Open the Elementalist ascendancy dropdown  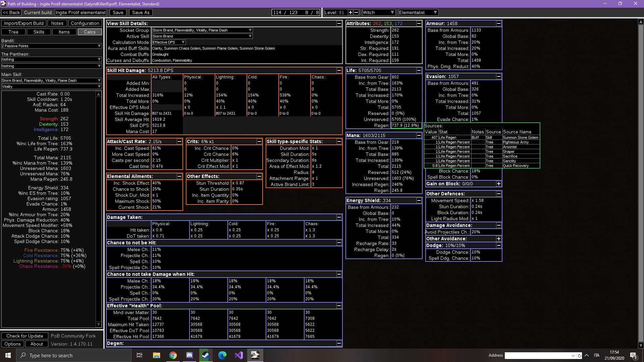[x=418, y=12]
